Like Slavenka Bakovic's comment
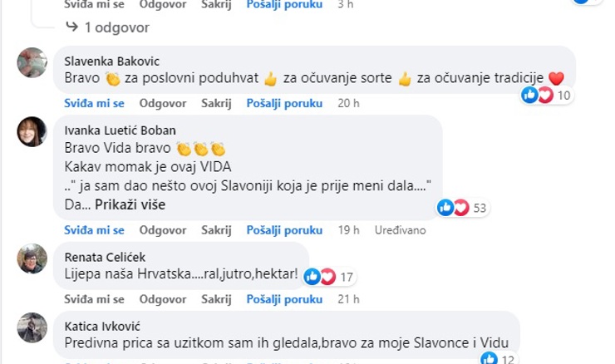 tap(94, 103)
